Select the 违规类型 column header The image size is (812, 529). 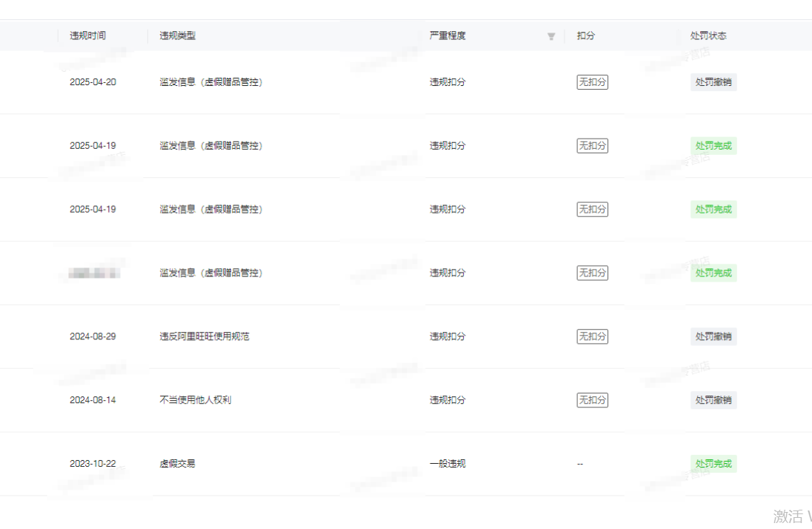(178, 36)
